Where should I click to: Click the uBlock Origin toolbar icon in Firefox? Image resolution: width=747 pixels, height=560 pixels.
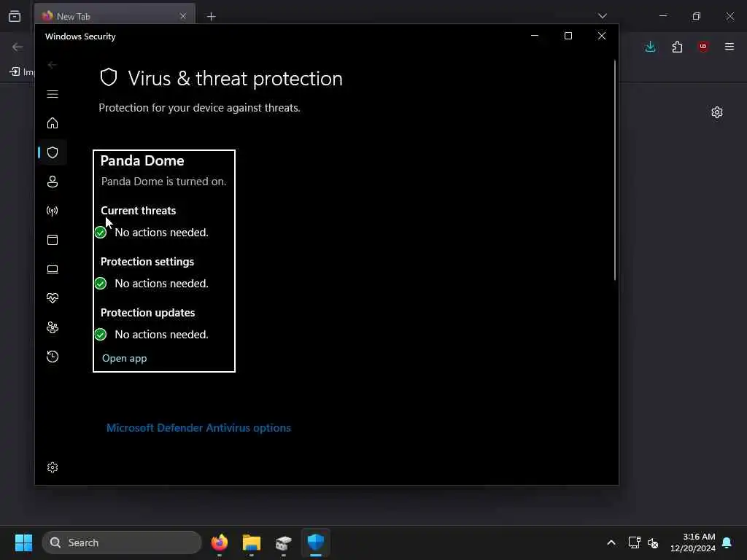point(703,47)
